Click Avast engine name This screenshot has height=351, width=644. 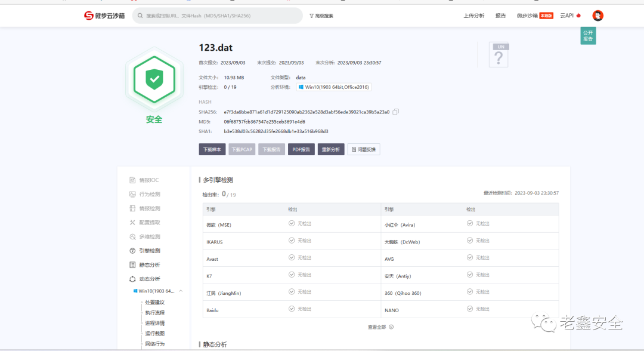(212, 259)
